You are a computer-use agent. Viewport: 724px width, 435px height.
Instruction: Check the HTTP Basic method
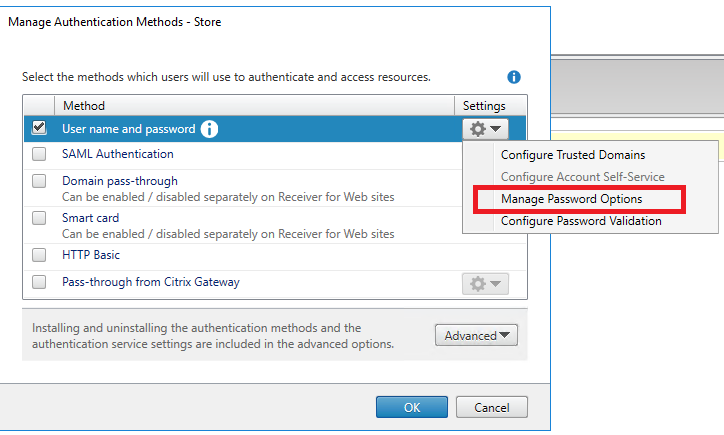pyautogui.click(x=39, y=255)
